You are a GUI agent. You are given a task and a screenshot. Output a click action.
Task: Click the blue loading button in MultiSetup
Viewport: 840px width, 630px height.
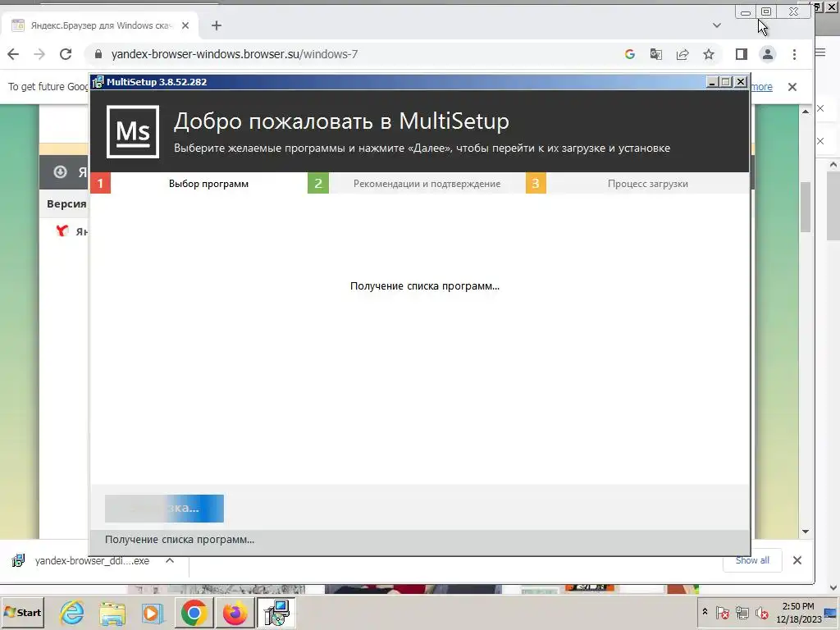click(x=164, y=509)
